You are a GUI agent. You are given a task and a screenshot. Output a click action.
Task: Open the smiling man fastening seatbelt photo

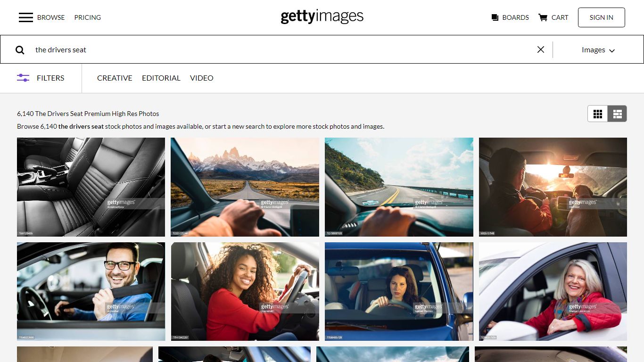[x=91, y=291]
